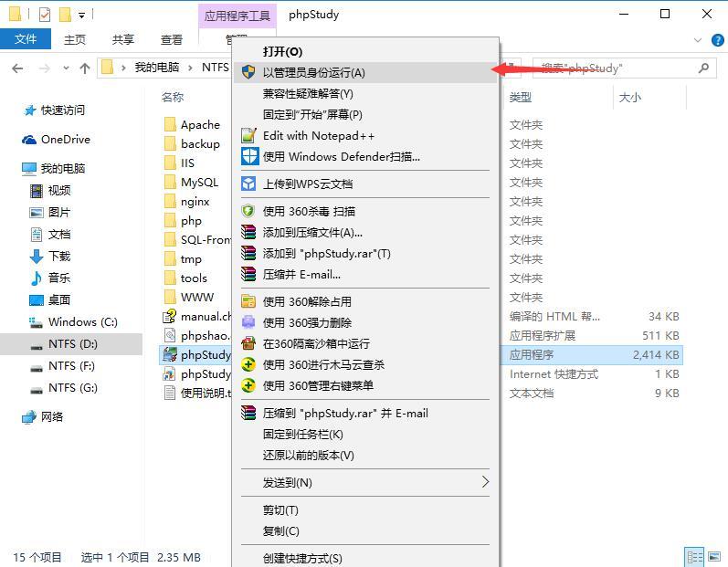Choose 还原以前的版本(V)
This screenshot has width=728, height=567.
pos(365,456)
